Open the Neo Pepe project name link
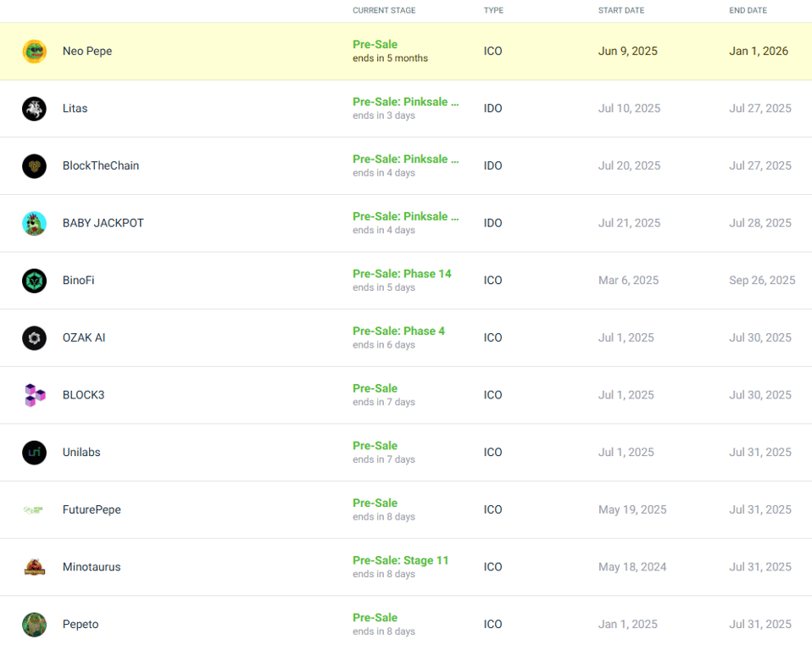The height and width of the screenshot is (651, 812). pos(87,51)
